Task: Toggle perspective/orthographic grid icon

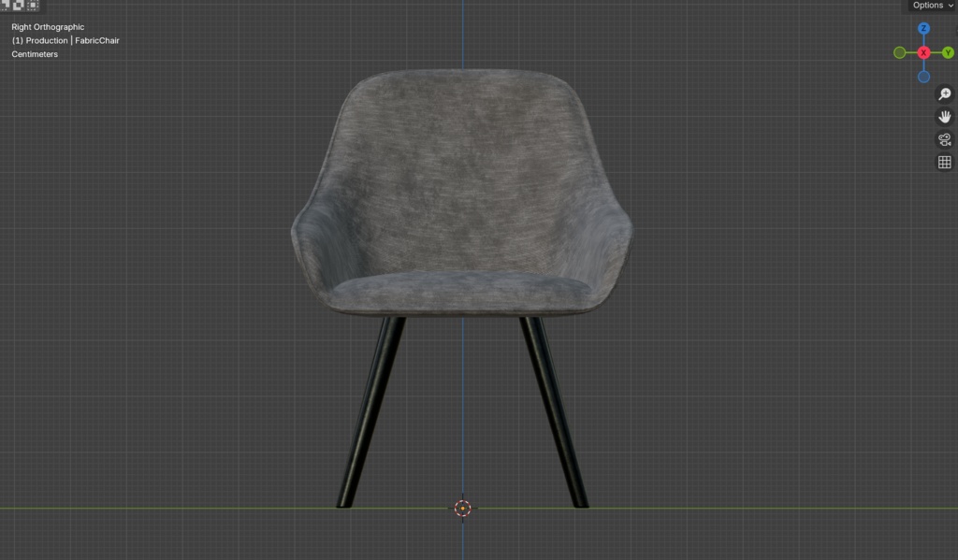Action: pos(945,162)
